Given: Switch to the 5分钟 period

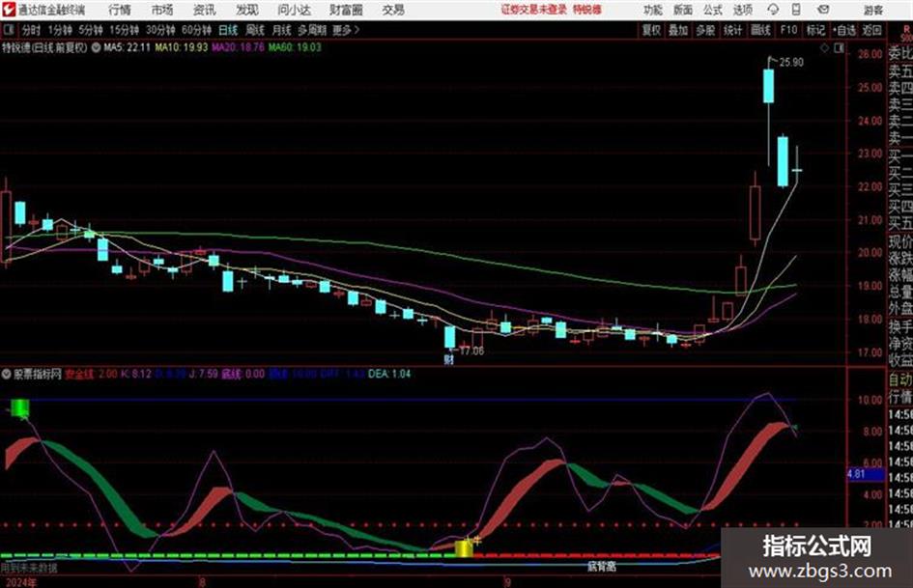Looking at the screenshot, I should (91, 30).
